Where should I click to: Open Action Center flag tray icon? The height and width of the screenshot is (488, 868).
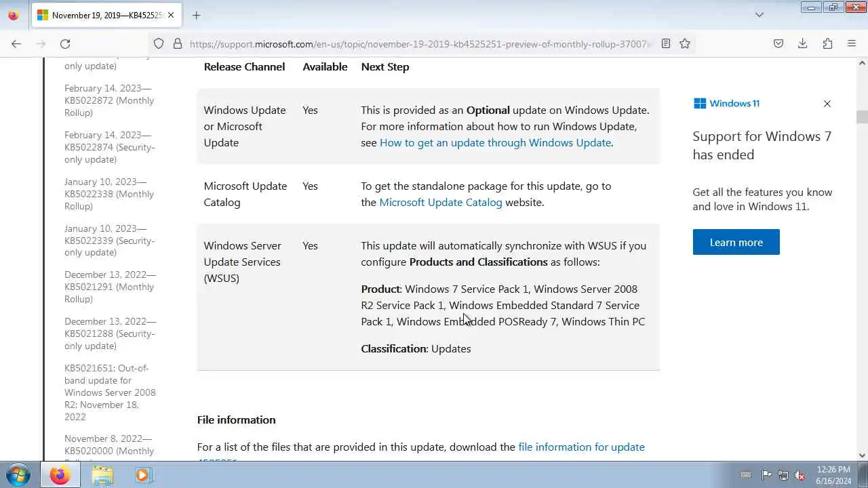766,475
